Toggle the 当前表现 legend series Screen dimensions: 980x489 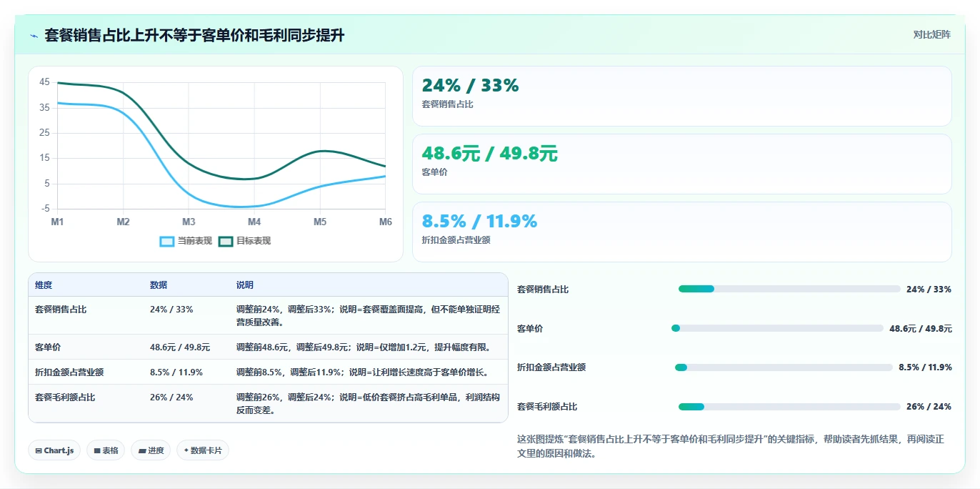186,241
